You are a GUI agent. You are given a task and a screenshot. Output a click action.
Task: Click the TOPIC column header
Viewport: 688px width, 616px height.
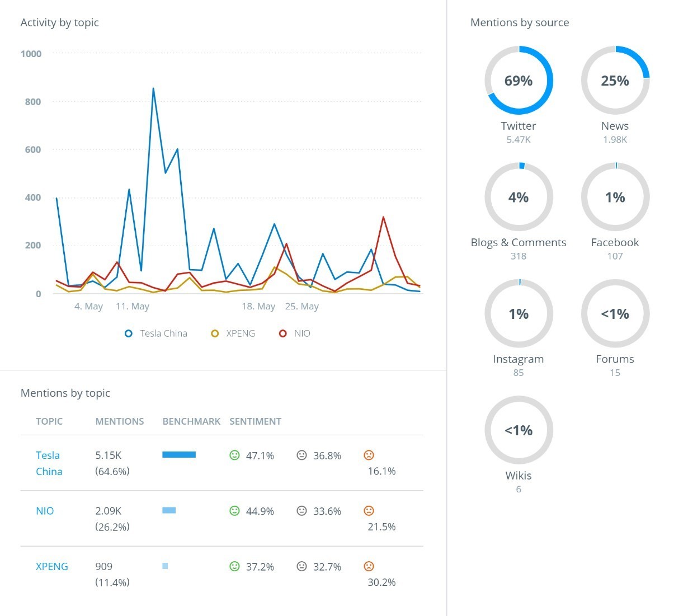coord(49,421)
